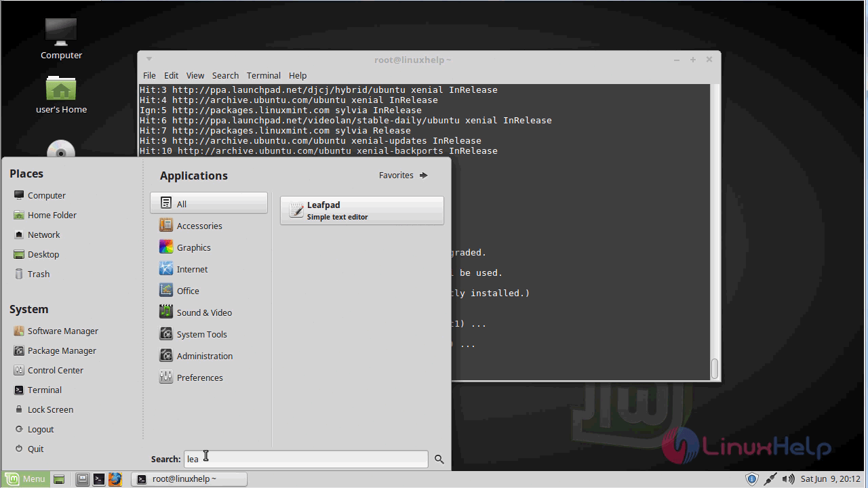Click the Show Desktop panel icon
The width and height of the screenshot is (868, 488).
[59, 479]
